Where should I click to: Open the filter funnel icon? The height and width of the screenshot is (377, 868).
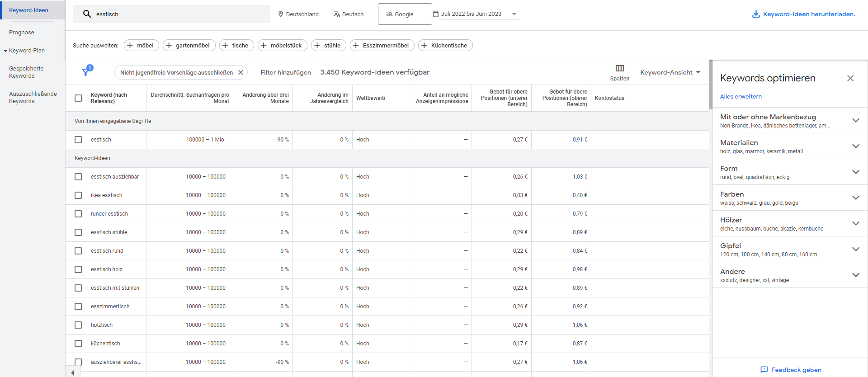86,72
